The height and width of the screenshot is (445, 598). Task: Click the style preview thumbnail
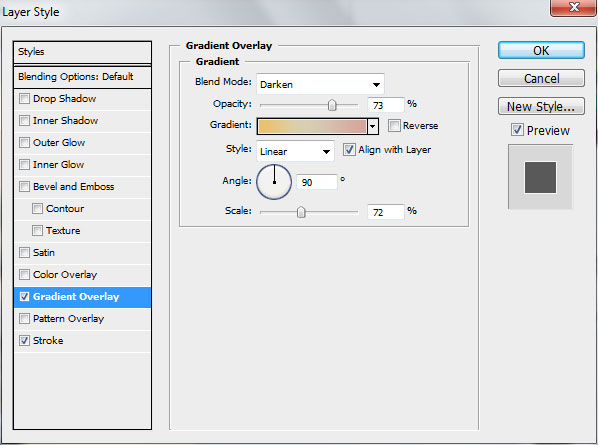[540, 177]
